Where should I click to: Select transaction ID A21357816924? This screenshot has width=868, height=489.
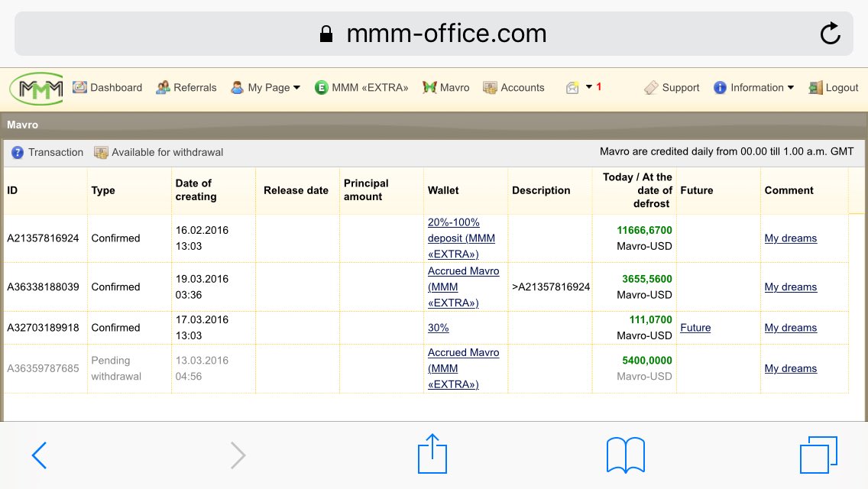(x=43, y=238)
